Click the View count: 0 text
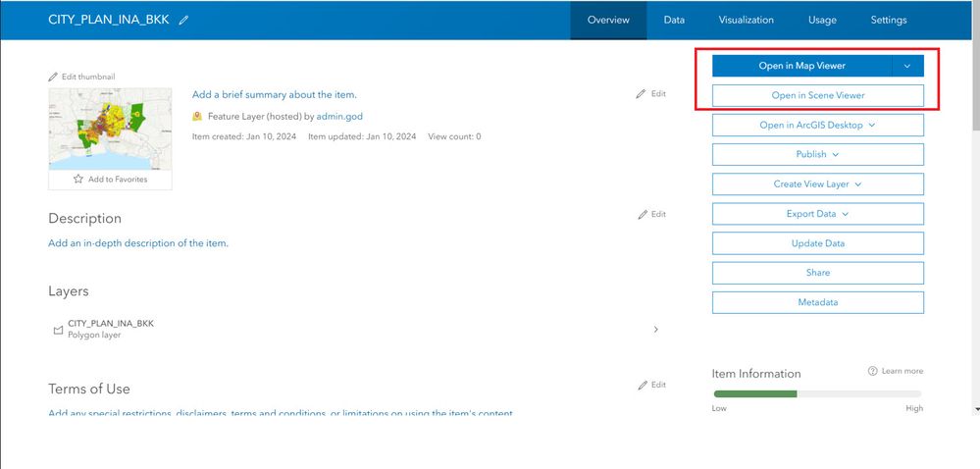The width and height of the screenshot is (980, 469). point(454,136)
